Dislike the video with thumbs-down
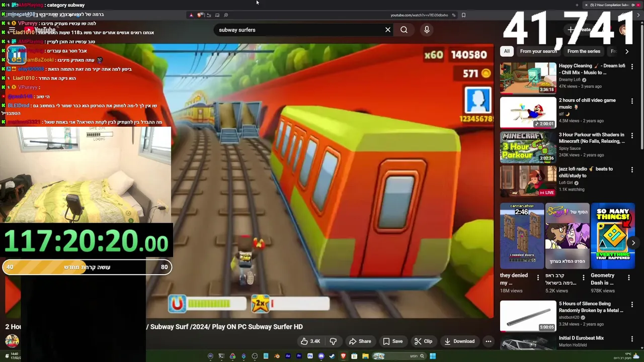 coord(333,341)
